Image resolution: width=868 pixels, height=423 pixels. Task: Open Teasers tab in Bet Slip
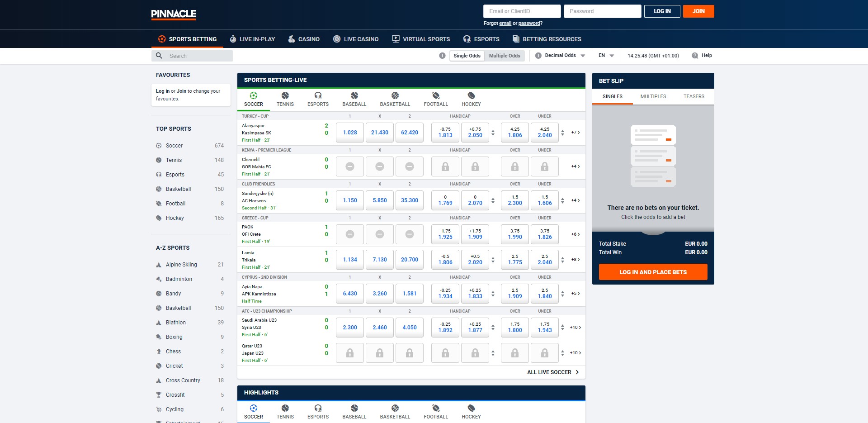tap(694, 96)
